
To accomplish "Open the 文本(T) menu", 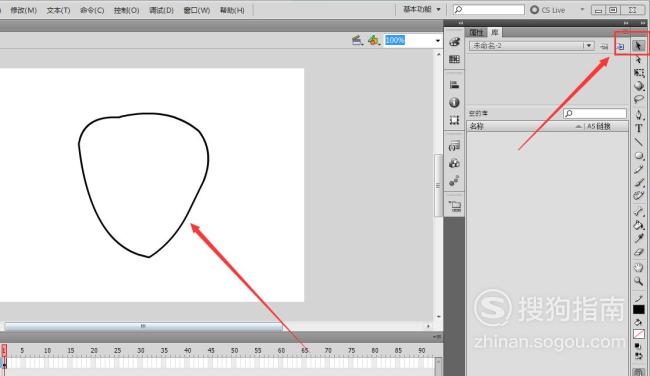I will click(58, 10).
